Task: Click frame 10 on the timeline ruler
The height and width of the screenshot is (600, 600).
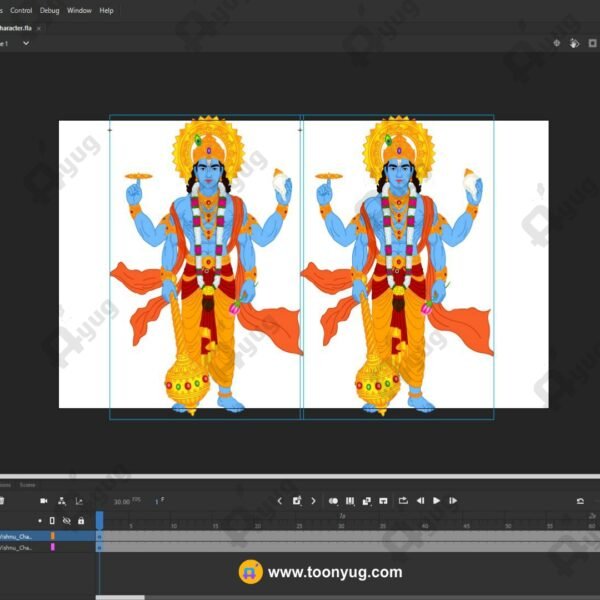Action: (x=174, y=526)
